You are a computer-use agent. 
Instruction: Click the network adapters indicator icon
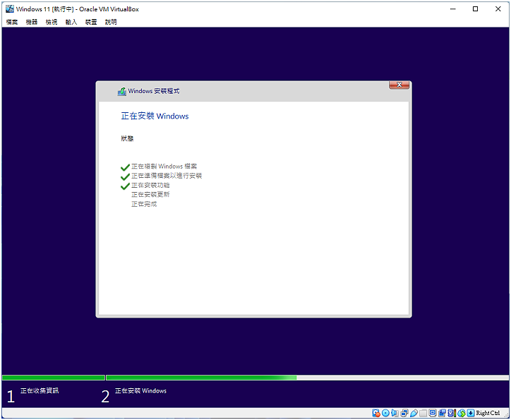(404, 413)
